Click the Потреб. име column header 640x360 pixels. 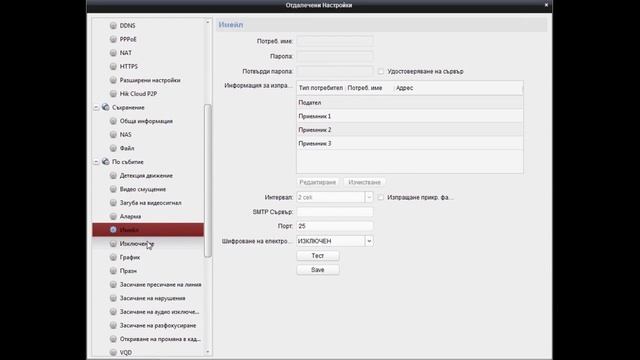[370, 88]
